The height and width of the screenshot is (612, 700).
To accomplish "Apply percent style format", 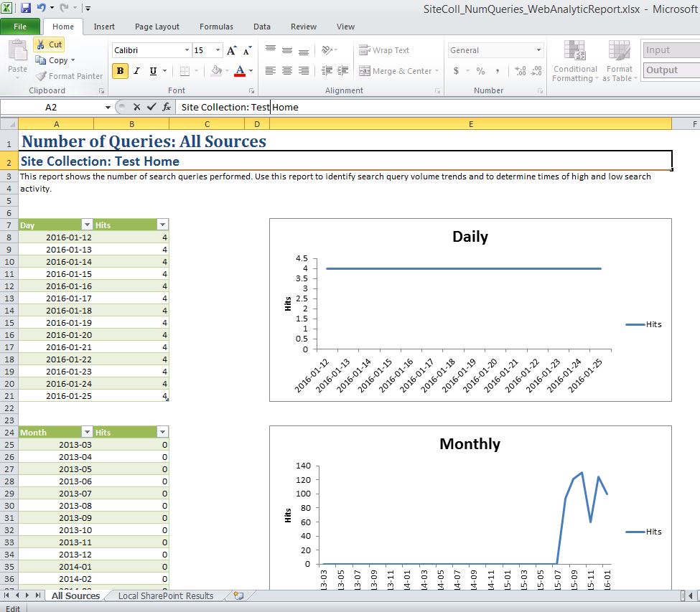I will point(480,71).
